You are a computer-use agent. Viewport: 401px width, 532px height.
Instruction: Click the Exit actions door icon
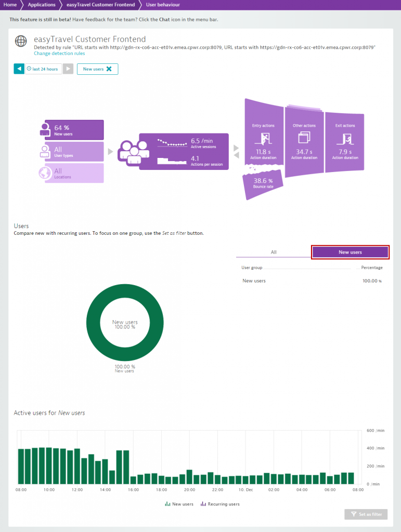coord(345,139)
